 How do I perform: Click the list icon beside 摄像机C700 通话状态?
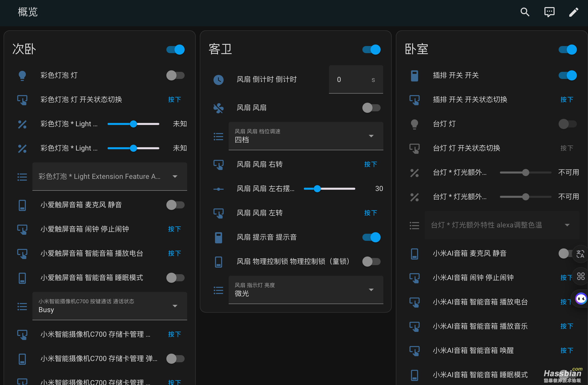point(22,306)
